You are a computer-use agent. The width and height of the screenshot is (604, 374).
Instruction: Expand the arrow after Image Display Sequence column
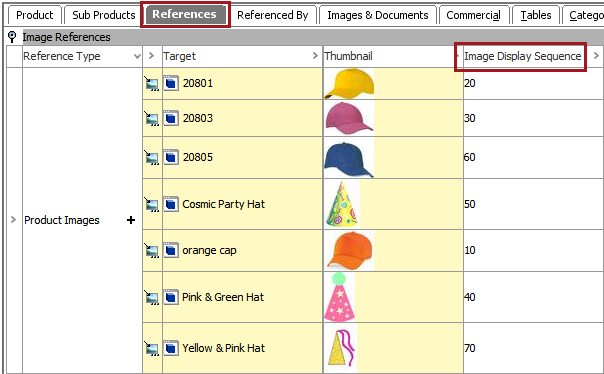596,56
